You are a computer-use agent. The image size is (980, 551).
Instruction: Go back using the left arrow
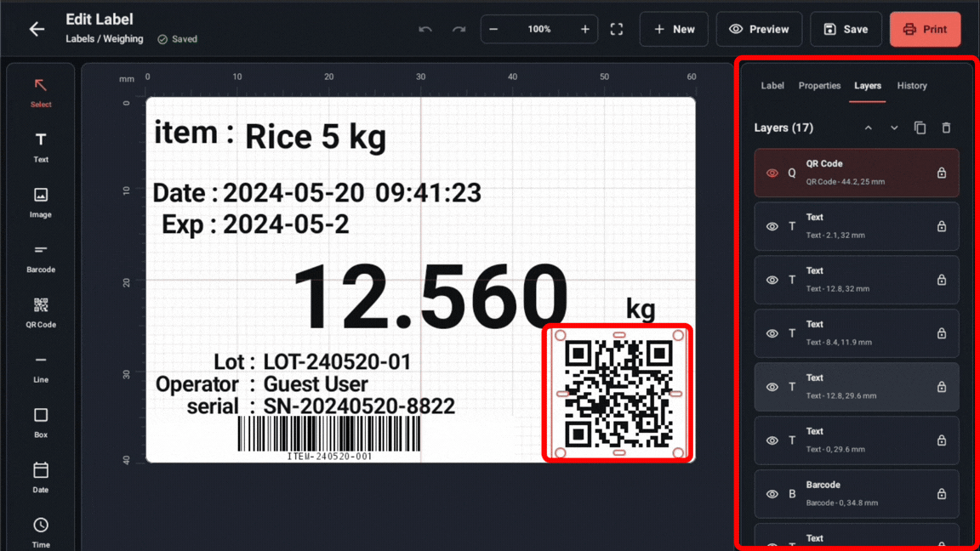pyautogui.click(x=37, y=29)
